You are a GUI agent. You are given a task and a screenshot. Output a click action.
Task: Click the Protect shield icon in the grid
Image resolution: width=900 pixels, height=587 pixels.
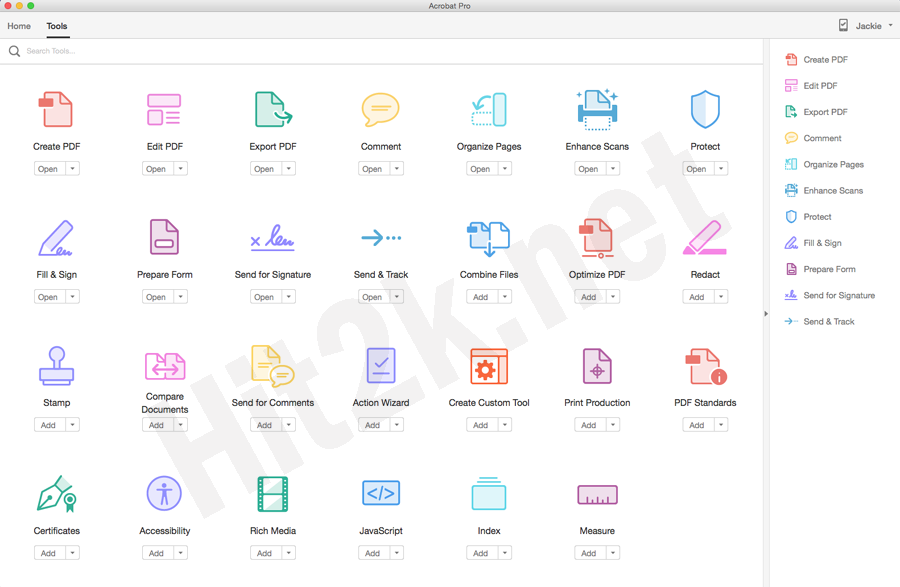pos(705,109)
